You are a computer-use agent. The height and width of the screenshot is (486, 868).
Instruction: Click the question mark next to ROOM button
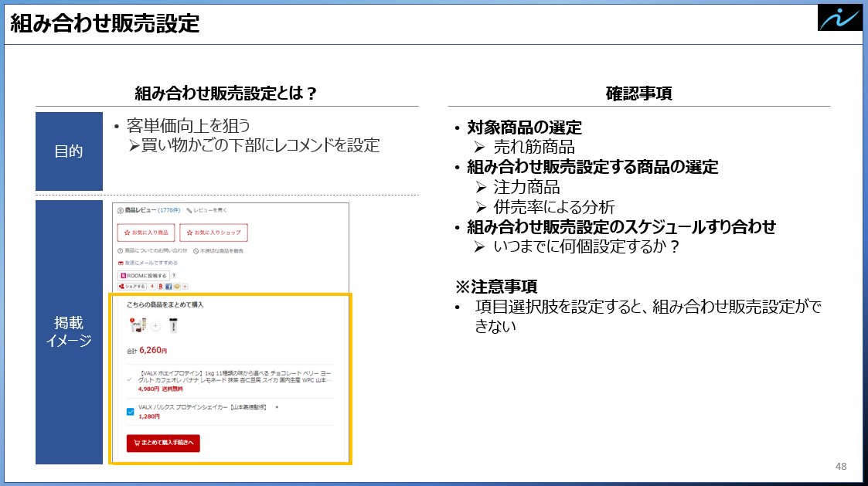pos(174,276)
